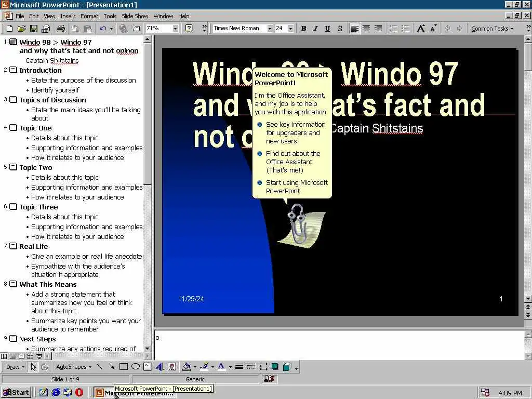Apply line color with brush icon
Screen dimensions: 532x399
[204, 367]
